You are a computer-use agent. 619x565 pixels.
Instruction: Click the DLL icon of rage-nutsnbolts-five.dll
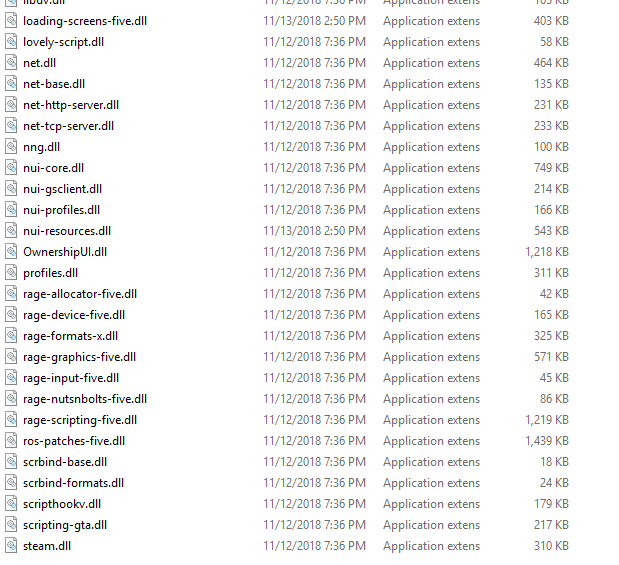tap(11, 399)
